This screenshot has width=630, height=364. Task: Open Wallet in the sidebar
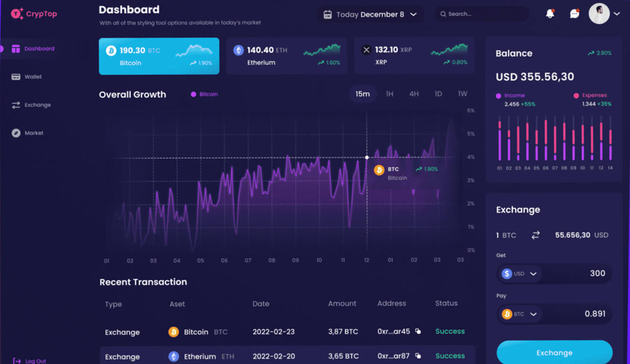(x=32, y=77)
